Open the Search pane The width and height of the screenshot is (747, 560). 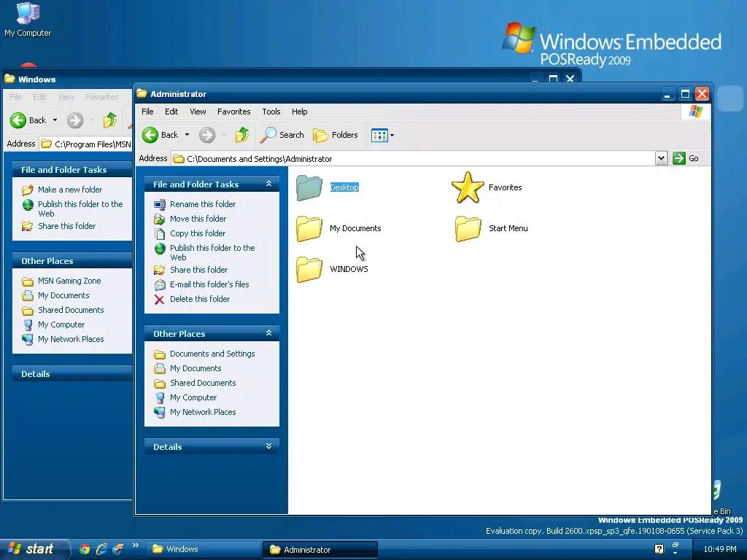click(282, 135)
